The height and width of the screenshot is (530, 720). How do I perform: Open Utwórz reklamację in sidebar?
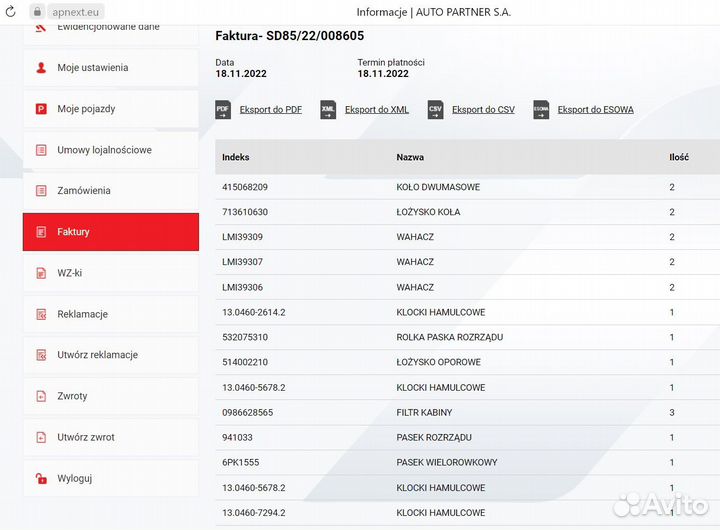click(97, 355)
